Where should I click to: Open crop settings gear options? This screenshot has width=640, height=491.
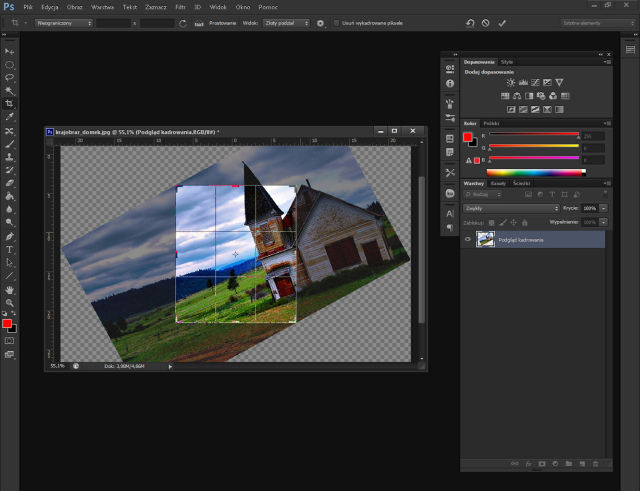[x=320, y=23]
